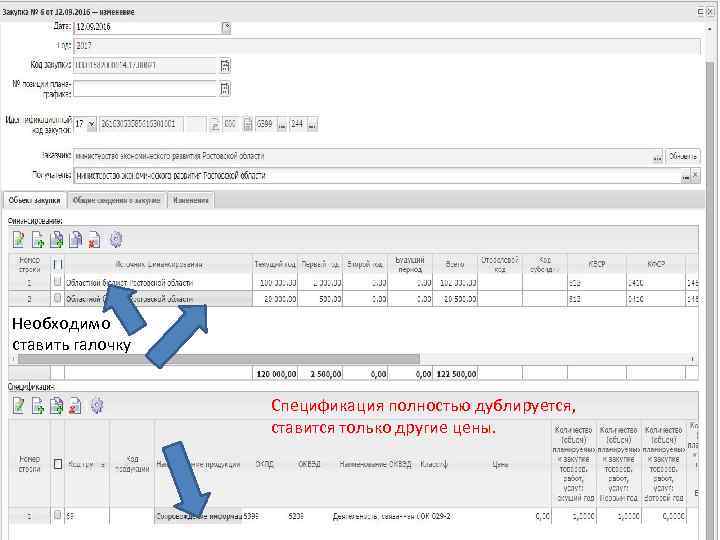Screen dimensions: 720x540
Task: Switch to the Изменения tab
Action: coord(191,201)
